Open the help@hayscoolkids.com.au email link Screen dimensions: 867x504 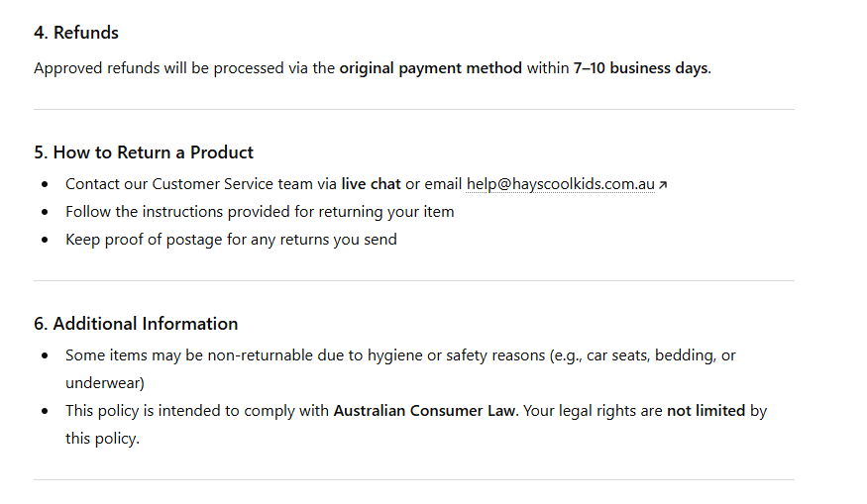click(x=560, y=184)
